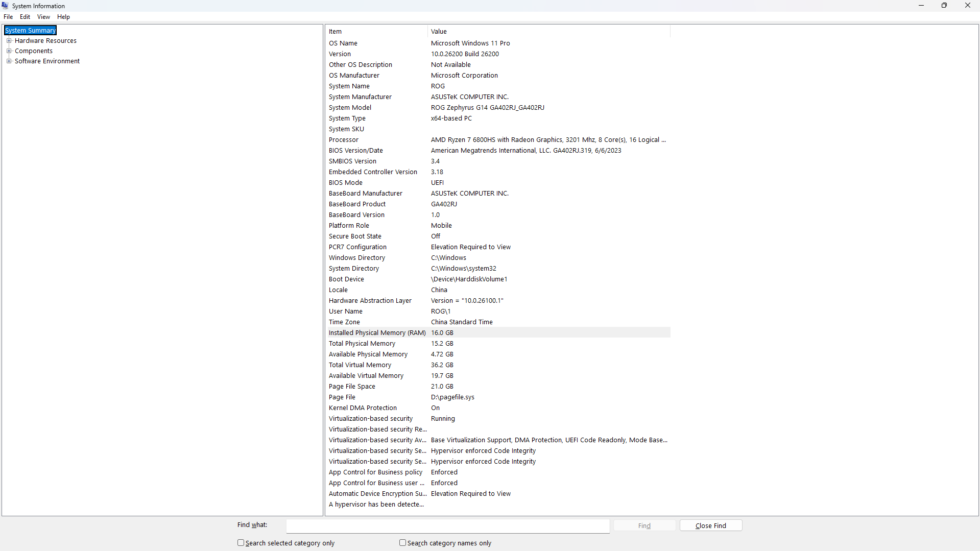Open the File menu
Image resolution: width=980 pixels, height=551 pixels.
[8, 17]
